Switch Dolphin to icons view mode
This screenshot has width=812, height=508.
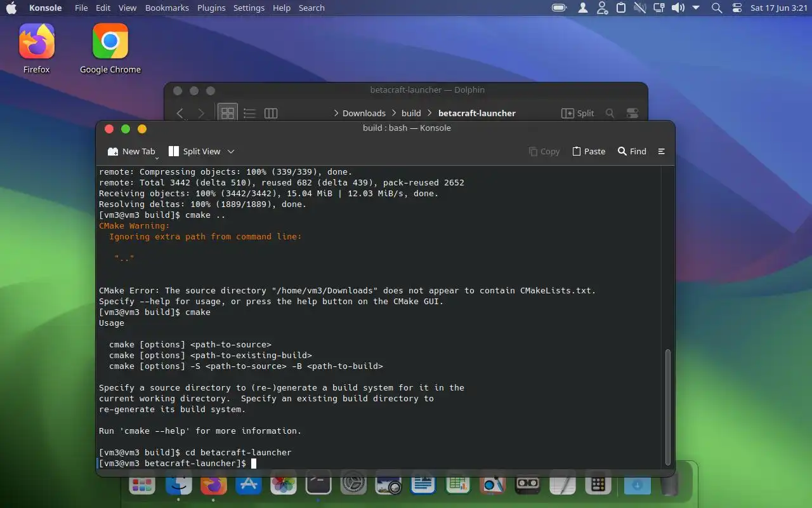click(x=228, y=113)
